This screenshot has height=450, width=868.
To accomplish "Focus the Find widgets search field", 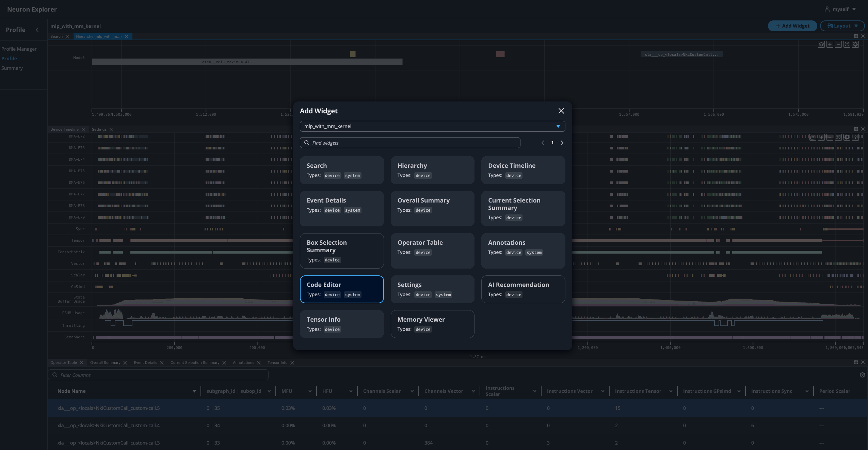I will click(410, 143).
